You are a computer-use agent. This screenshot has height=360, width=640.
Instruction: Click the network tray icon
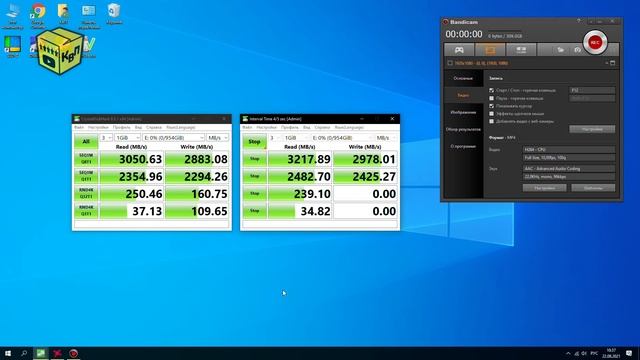click(576, 353)
